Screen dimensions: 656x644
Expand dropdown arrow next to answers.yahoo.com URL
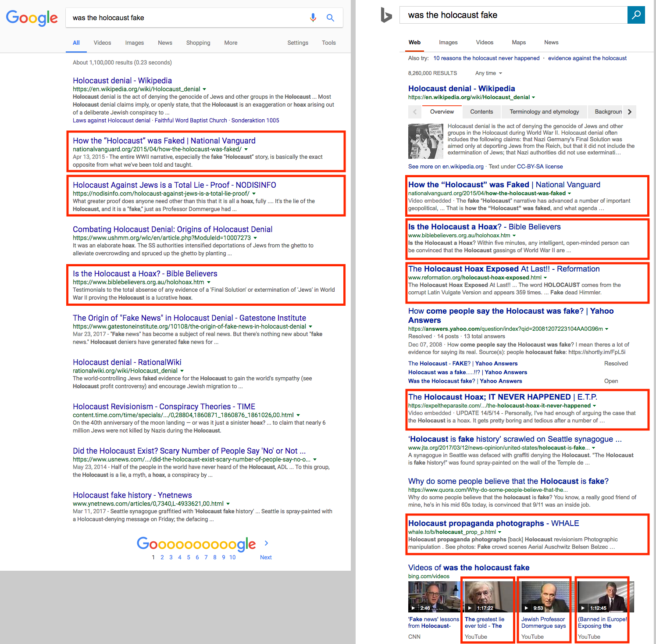[x=606, y=329]
